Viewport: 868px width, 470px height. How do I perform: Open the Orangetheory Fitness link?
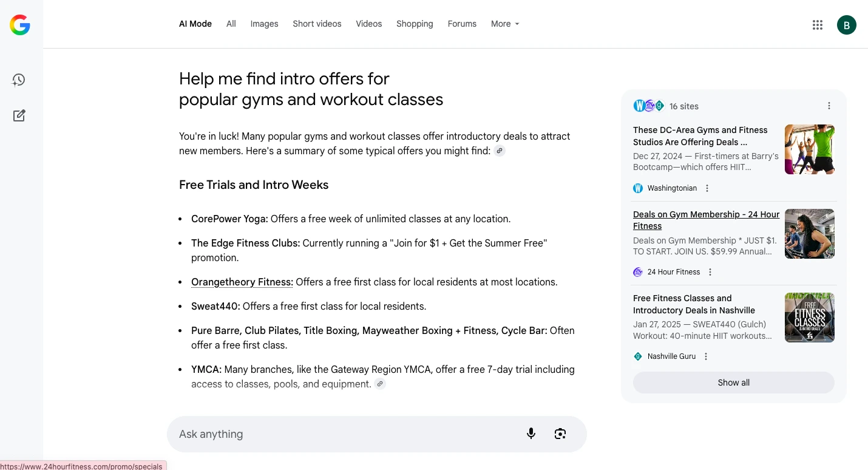(242, 282)
